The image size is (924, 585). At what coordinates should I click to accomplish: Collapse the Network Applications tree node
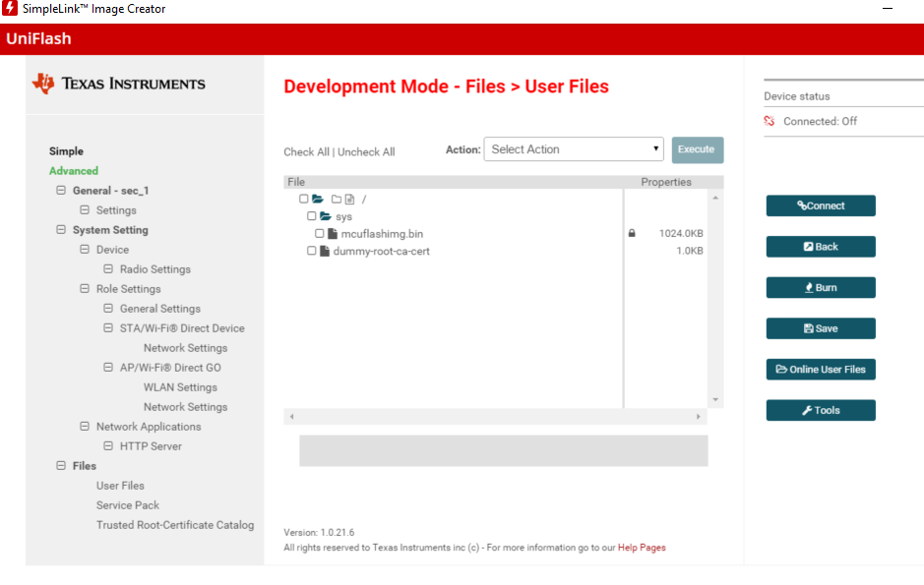[85, 426]
